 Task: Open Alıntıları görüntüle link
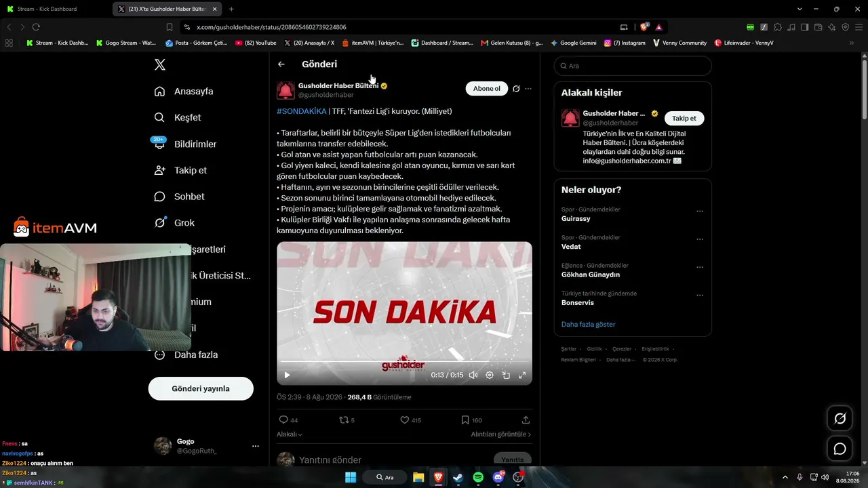(x=501, y=434)
